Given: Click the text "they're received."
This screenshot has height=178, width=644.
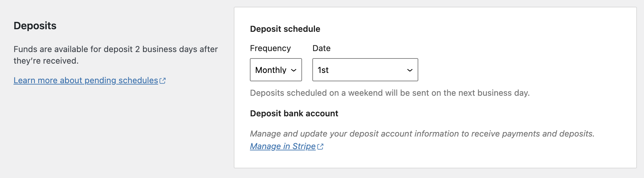Looking at the screenshot, I should 46,61.
